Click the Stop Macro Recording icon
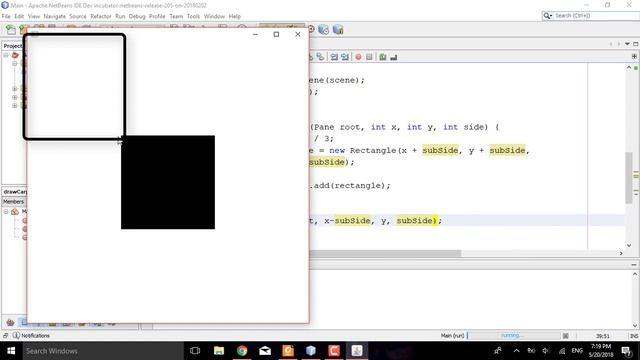Screen dimensions: 640x360 pos(369,57)
